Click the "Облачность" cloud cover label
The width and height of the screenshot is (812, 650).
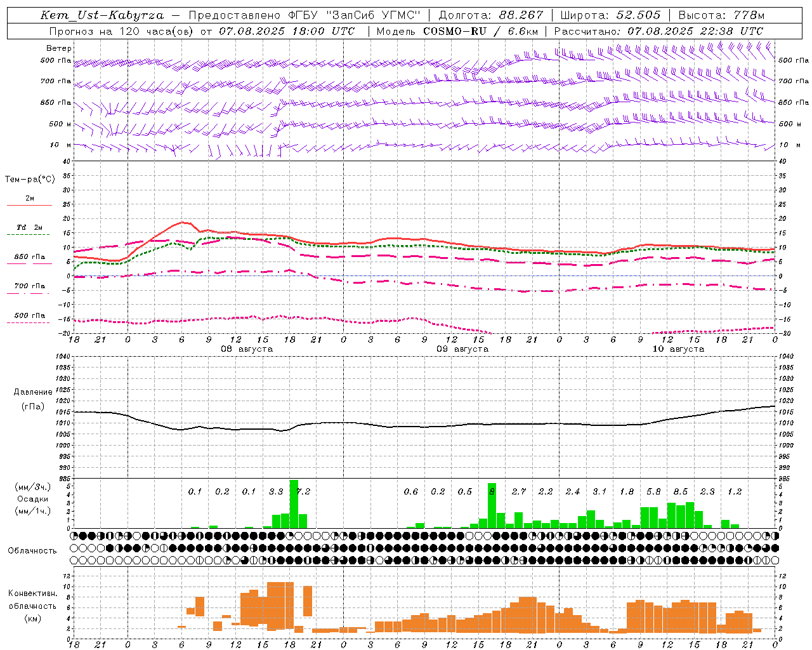tap(32, 551)
